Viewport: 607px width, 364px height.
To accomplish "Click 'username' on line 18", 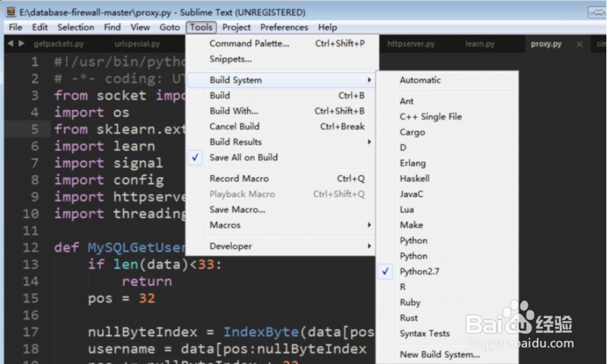I will click(121, 349).
